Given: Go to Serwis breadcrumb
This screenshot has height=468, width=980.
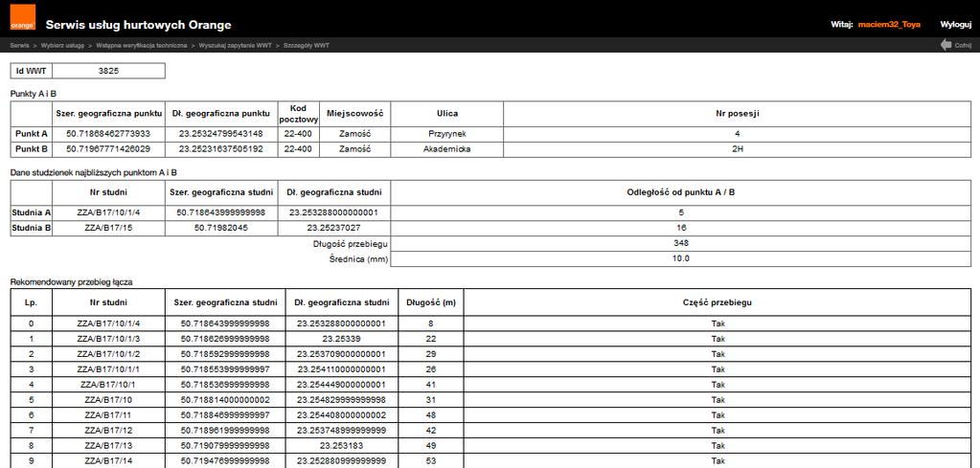Looking at the screenshot, I should tap(19, 46).
